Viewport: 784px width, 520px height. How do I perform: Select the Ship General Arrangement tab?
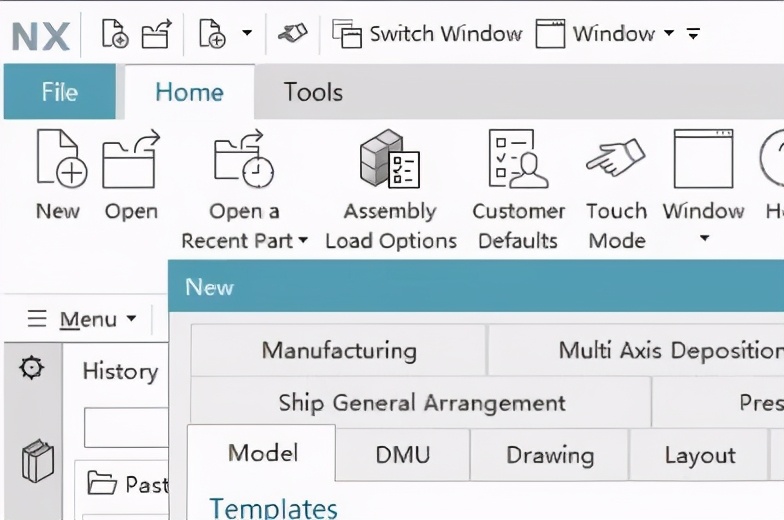tap(421, 403)
